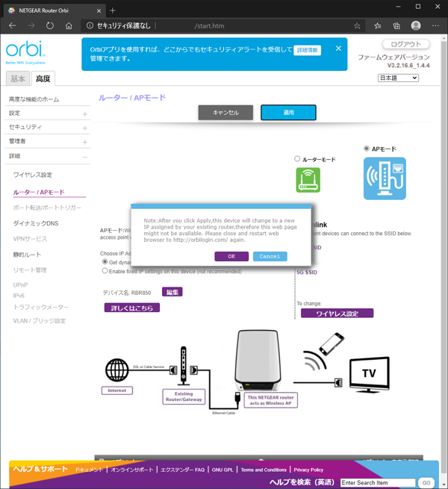Click the purple ワイヤレス設定 button
The width and height of the screenshot is (448, 489).
click(x=337, y=314)
